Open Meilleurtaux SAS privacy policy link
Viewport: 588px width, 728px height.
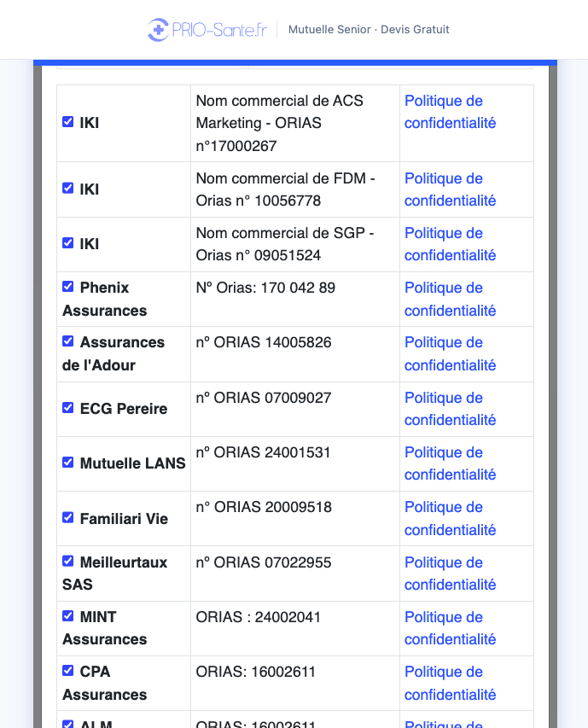coord(450,574)
